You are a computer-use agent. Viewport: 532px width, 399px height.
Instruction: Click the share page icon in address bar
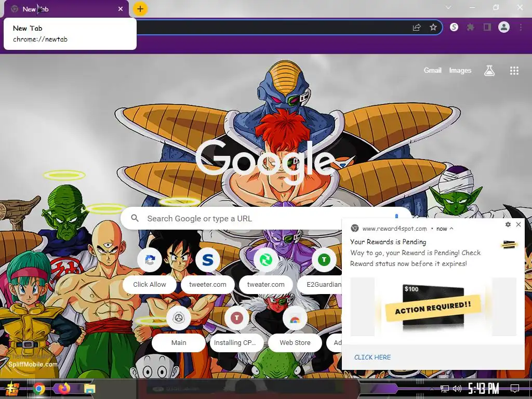pos(417,27)
